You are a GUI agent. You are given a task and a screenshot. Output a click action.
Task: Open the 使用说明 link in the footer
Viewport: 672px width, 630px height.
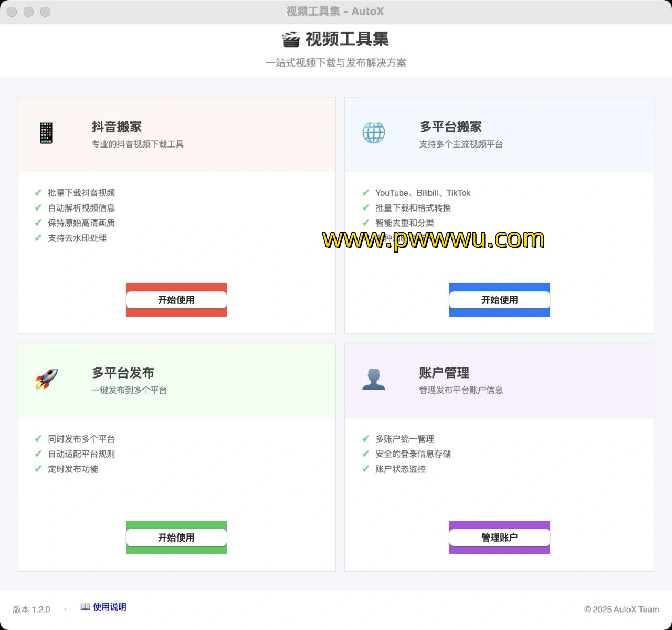click(x=110, y=607)
